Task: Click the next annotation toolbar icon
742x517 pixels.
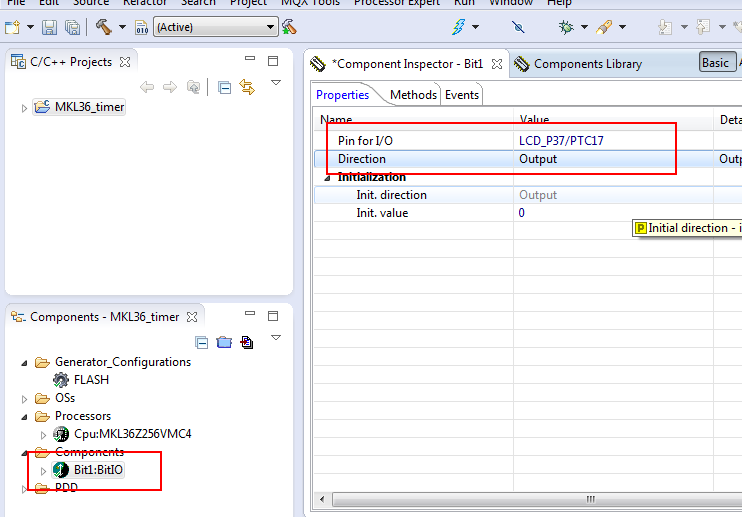Action: (x=665, y=27)
